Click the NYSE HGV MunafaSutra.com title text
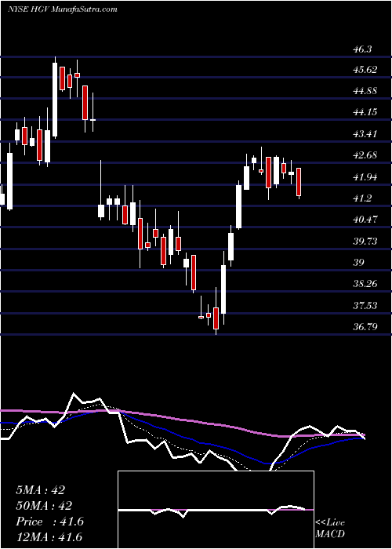392x549 pixels. click(62, 9)
